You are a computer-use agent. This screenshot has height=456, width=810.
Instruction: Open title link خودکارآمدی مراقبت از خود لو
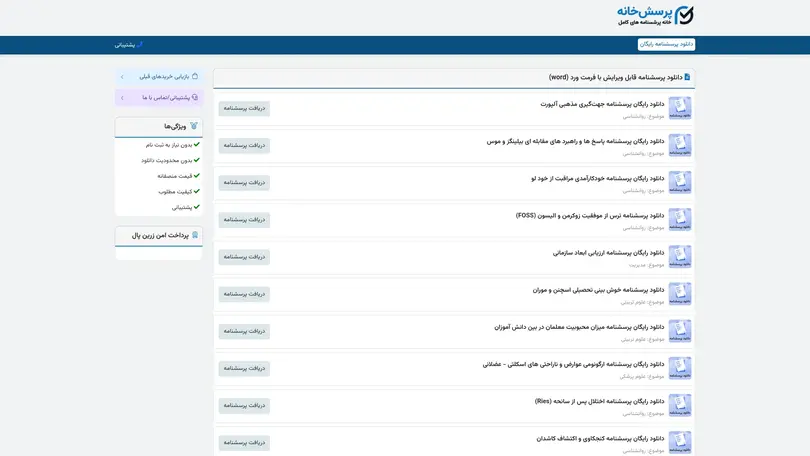point(598,179)
